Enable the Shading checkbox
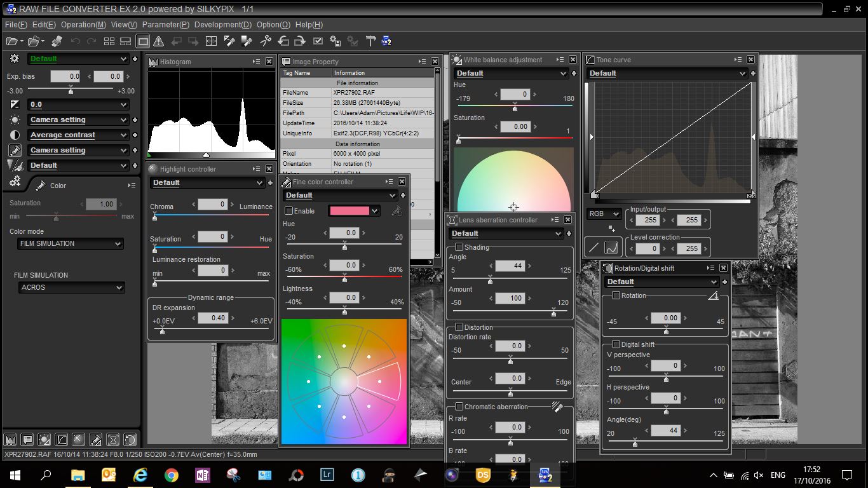 point(459,247)
